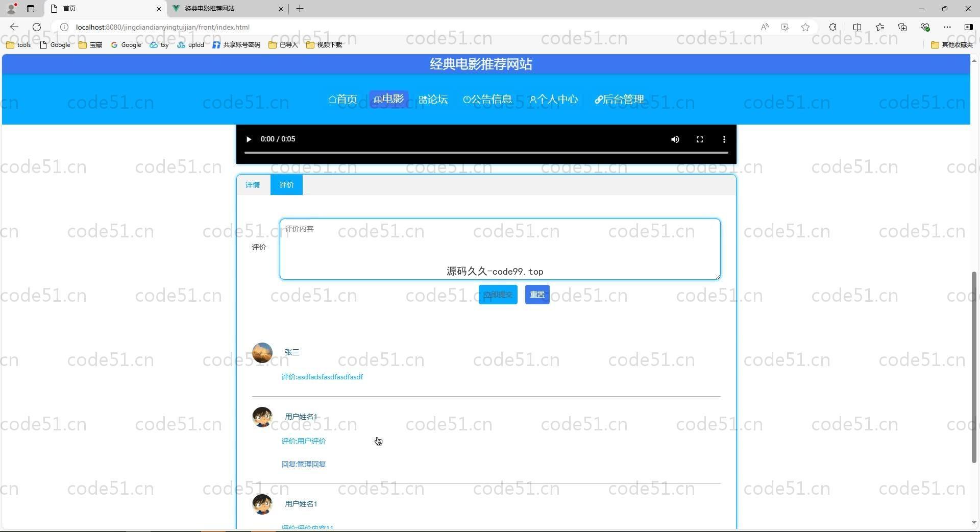980x532 pixels.
Task: Click the video progress bar
Action: coord(486,152)
